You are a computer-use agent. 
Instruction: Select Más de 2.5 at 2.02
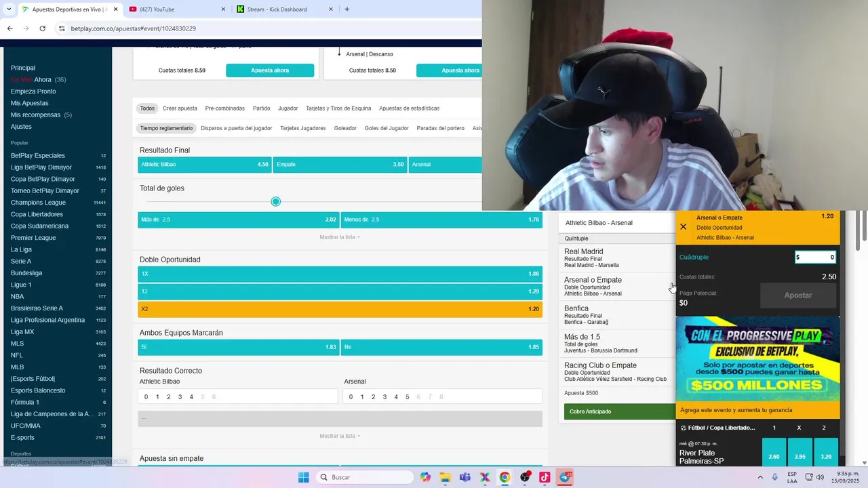tap(238, 220)
